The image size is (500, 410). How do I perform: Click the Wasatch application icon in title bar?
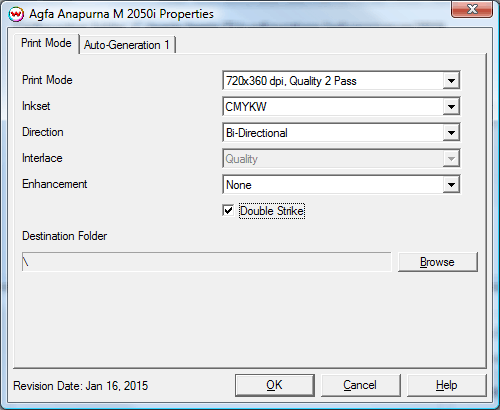tap(16, 14)
